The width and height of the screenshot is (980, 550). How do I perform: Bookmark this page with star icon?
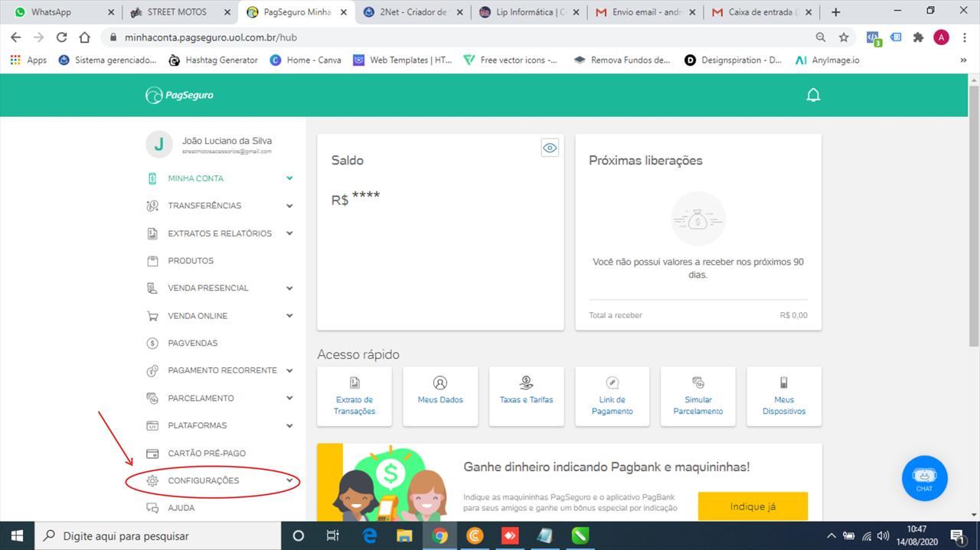pos(843,37)
